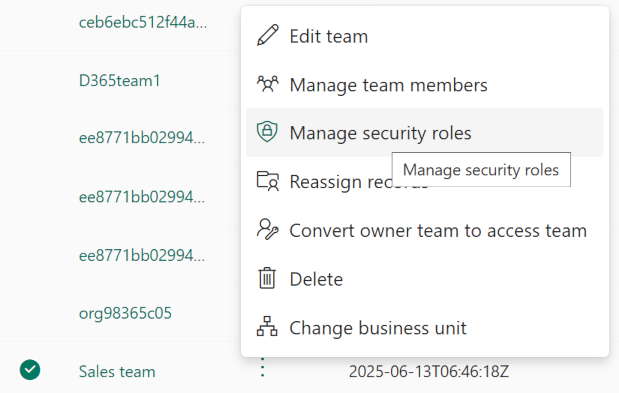This screenshot has width=619, height=393.
Task: Click the Manage security roles tooltip
Action: point(481,170)
